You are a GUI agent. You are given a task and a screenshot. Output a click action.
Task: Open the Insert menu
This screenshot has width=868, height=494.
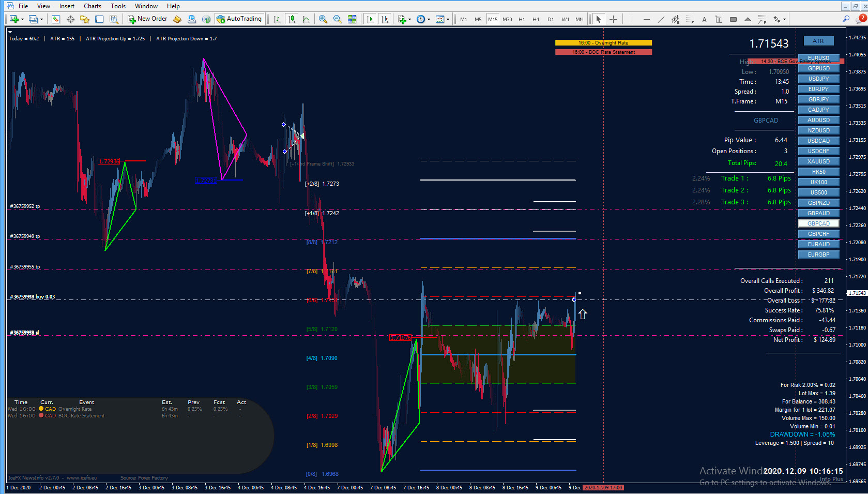click(x=67, y=6)
